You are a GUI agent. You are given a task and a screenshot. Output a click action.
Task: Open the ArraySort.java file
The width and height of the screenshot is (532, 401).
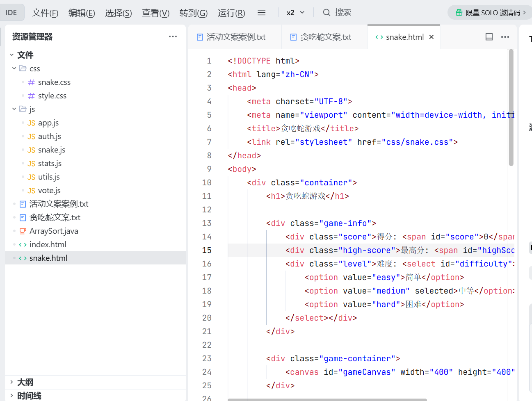point(53,231)
